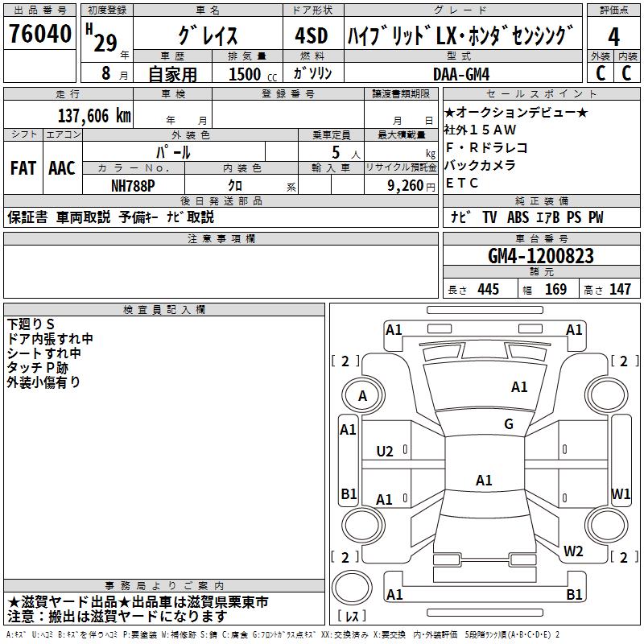The width and height of the screenshot is (644, 644).
Task: Click the interior grade C under 内装
Action: click(x=627, y=73)
